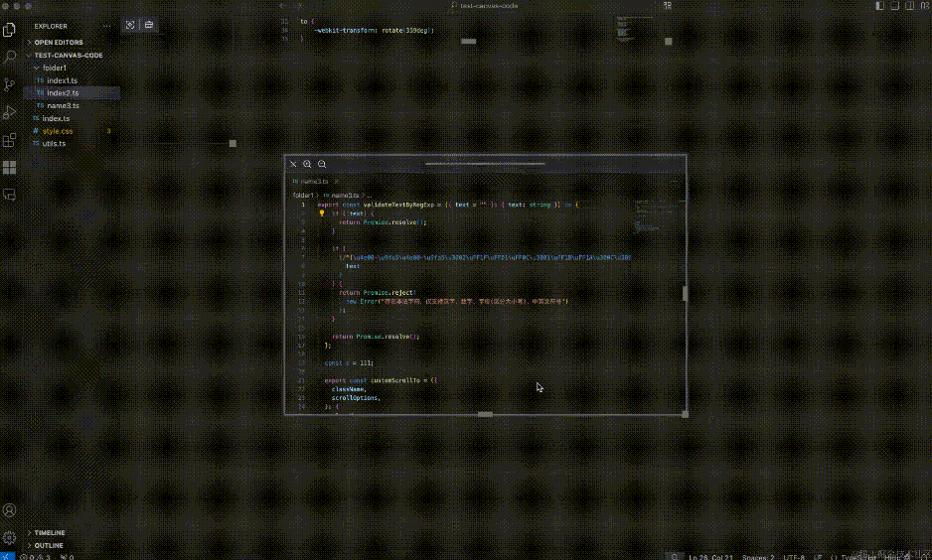Open the Accounts menu icon
The height and width of the screenshot is (560, 932).
pos(9,510)
